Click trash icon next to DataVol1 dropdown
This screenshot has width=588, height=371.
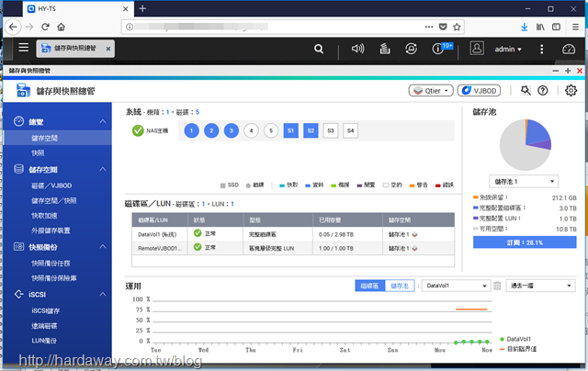[x=497, y=286]
